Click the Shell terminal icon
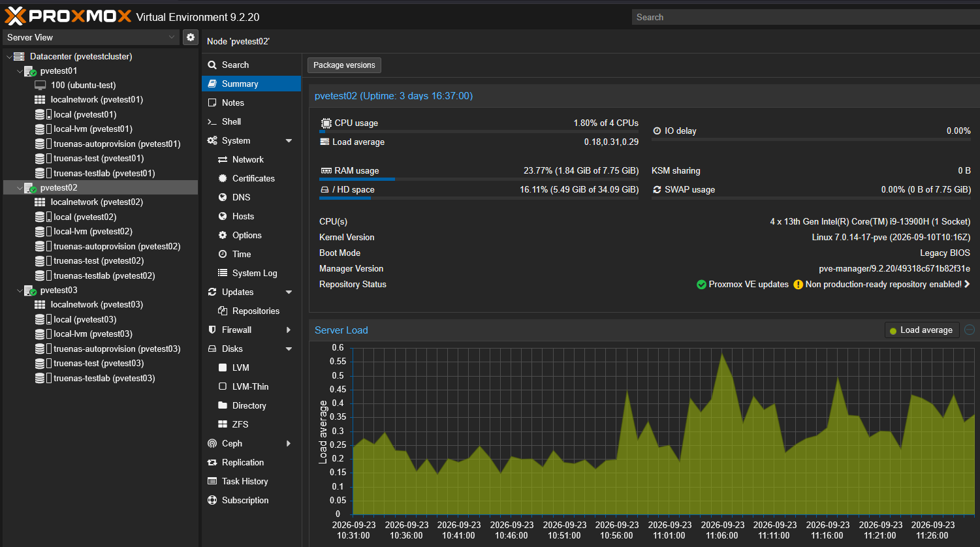Screen dimensions: 980x547 (x=212, y=122)
